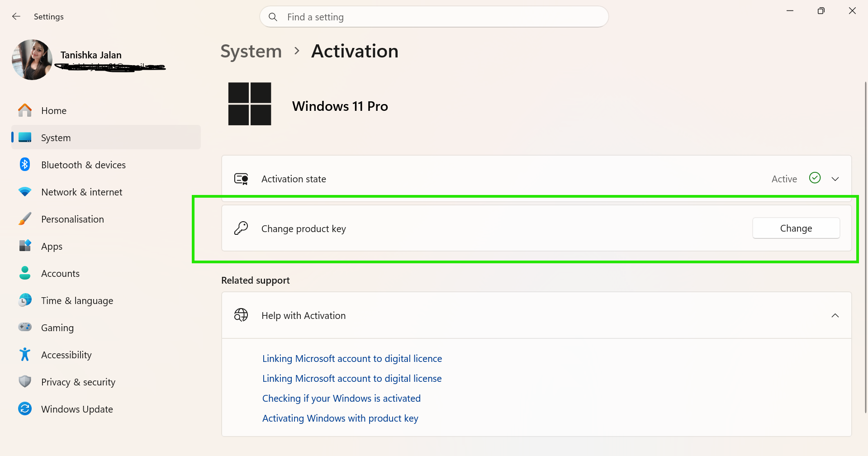Click the vertical scrollbar on the right
The image size is (868, 456).
[x=865, y=247]
